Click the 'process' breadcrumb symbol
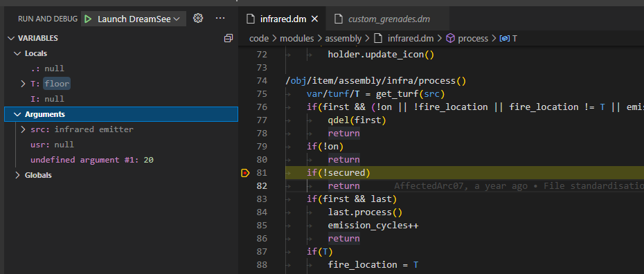Viewport: 644px width, 274px height. (467, 39)
